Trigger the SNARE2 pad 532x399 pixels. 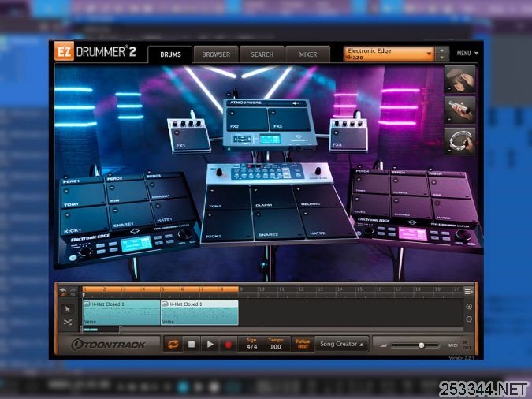click(x=278, y=225)
